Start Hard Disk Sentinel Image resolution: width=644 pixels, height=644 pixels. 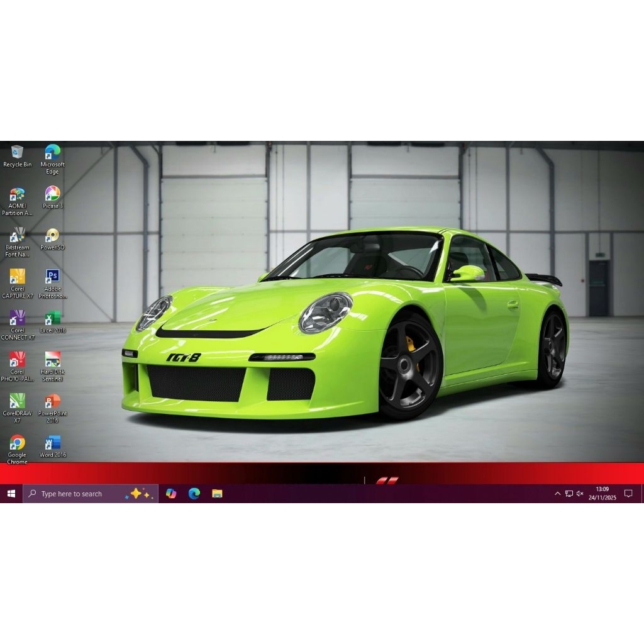52,358
